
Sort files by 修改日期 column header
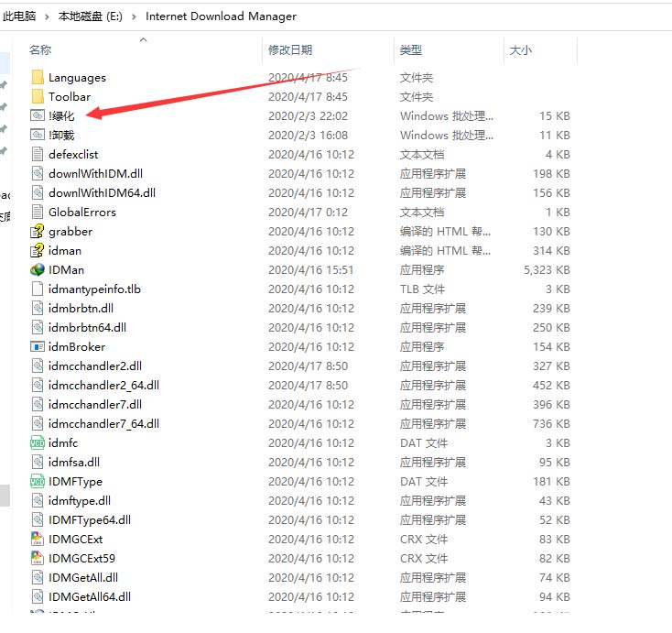[290, 49]
